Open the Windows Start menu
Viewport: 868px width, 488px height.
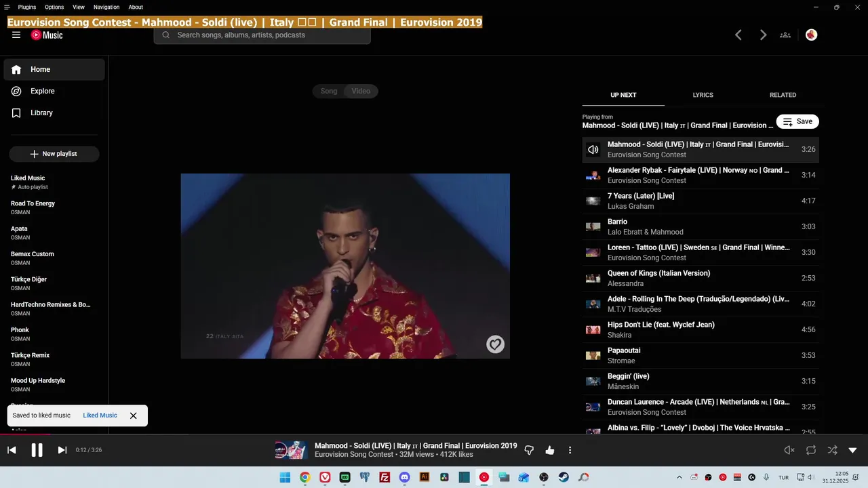click(x=285, y=477)
